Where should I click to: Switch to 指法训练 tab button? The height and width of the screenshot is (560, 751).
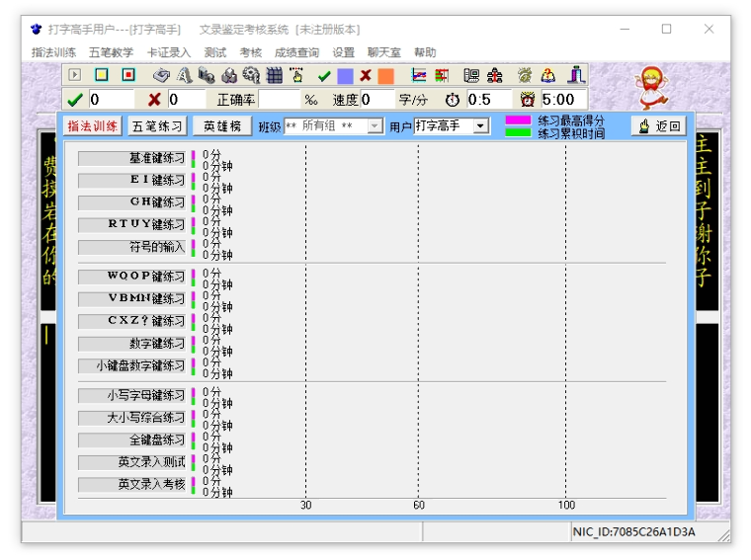point(93,126)
